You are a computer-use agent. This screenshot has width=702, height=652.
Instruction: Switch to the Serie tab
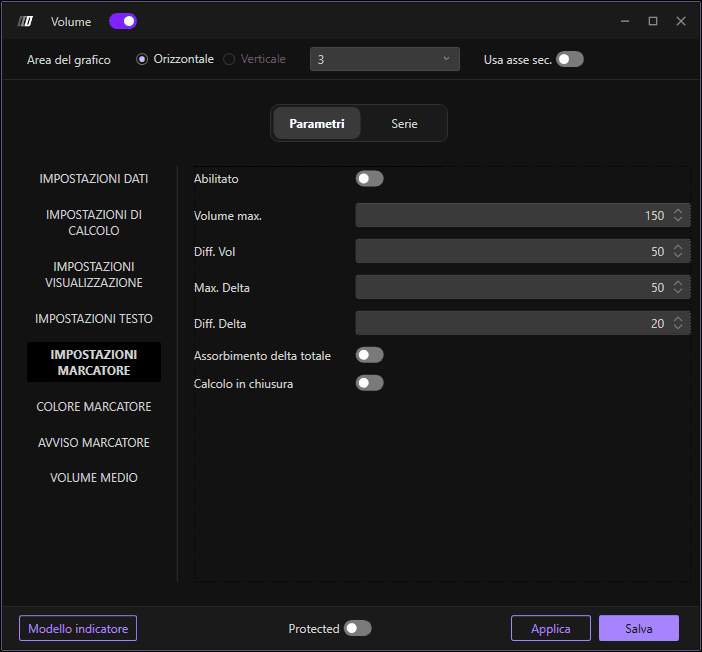(x=404, y=123)
